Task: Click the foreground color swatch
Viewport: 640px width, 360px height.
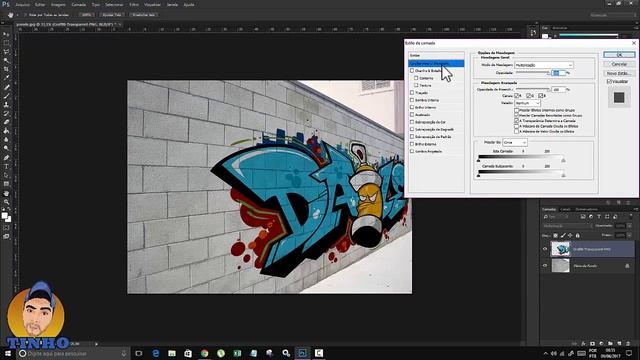Action: point(4,216)
